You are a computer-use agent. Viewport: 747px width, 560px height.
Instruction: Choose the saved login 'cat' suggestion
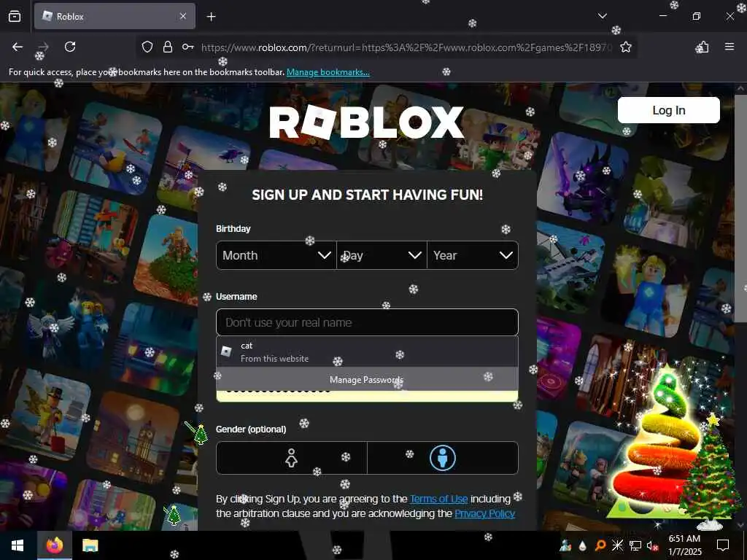[367, 352]
